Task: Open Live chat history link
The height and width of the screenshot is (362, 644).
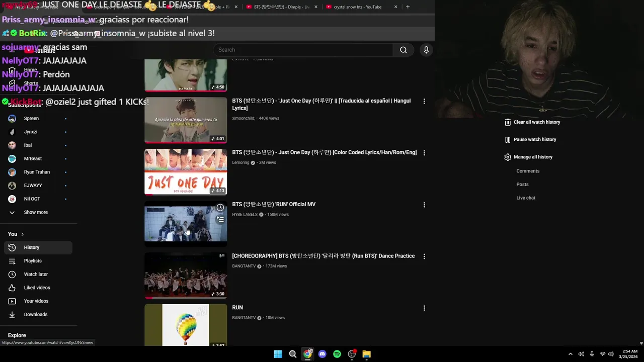Action: 526,198
